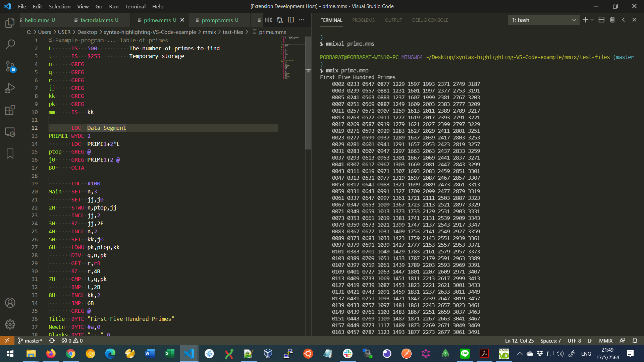Click the HEX editor toolbar button
The width and height of the screenshot is (644, 362).
[x=268, y=20]
